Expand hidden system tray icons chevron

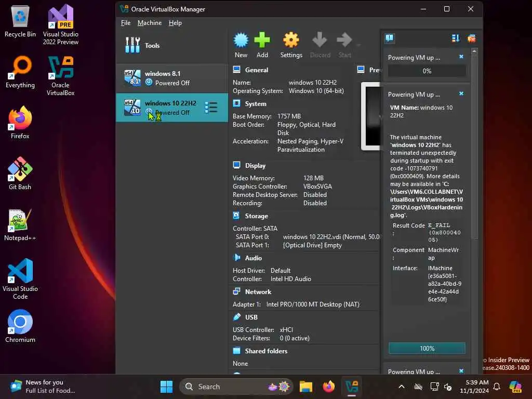pyautogui.click(x=402, y=387)
